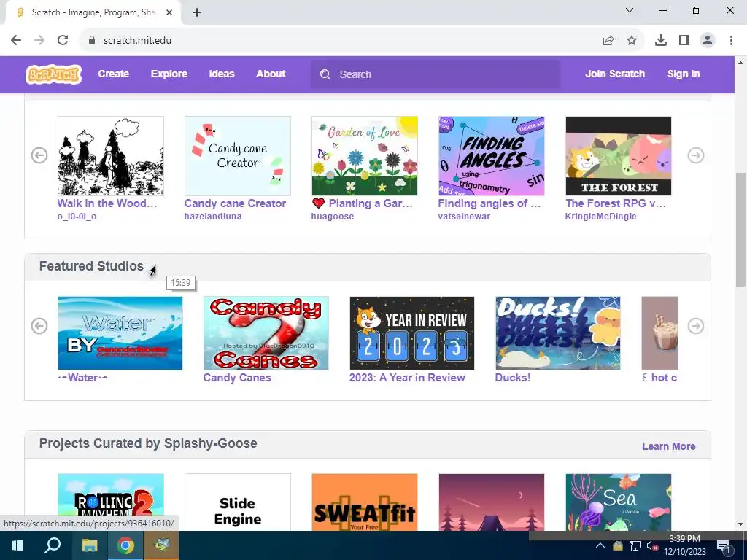Viewport: 747px width, 560px height.
Task: Show next featured projects with right arrow
Action: click(695, 155)
